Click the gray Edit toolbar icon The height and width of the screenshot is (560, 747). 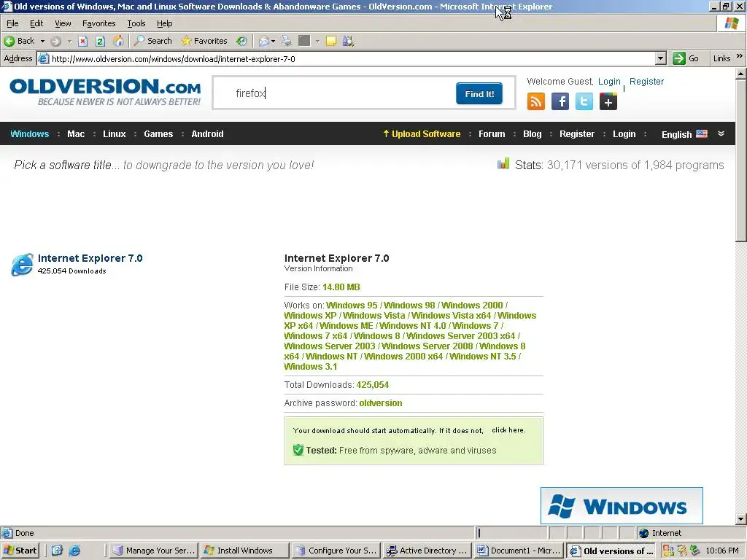(304, 41)
